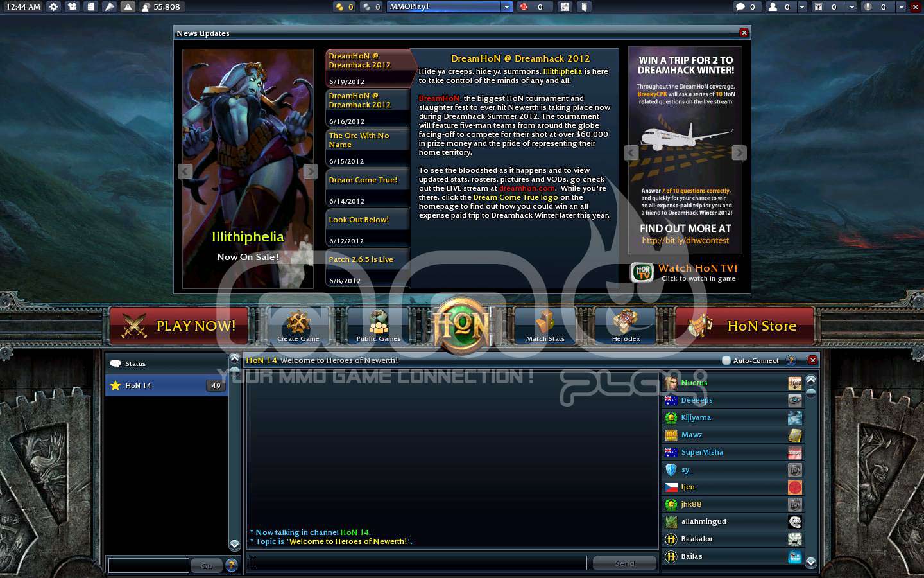Click Nucrus's avatar icon in user list
The height and width of the screenshot is (578, 924).
click(x=671, y=383)
